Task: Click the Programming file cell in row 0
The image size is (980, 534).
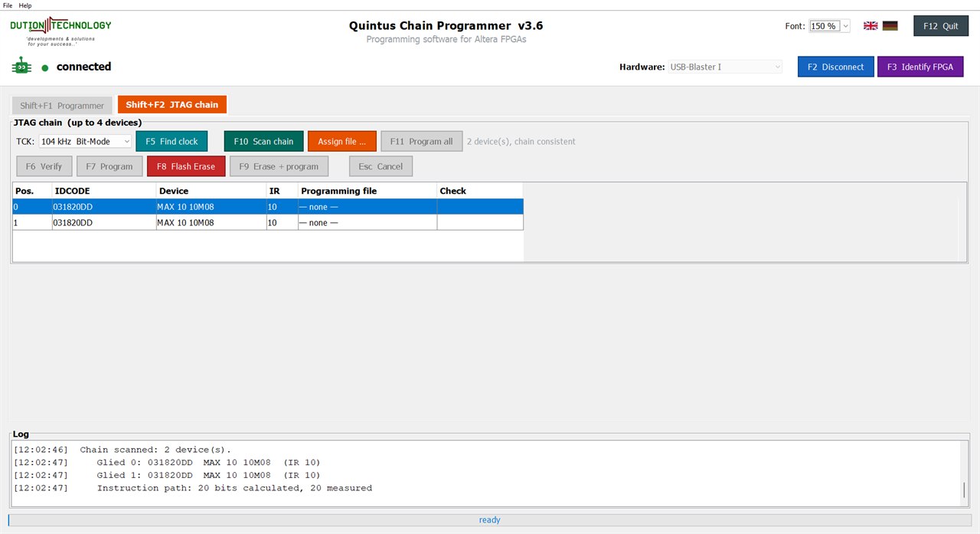Action: pos(367,207)
